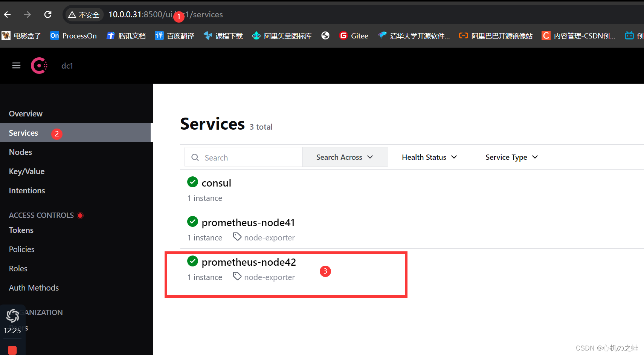This screenshot has width=644, height=355.
Task: Click '1 instance' under consul
Action: [x=205, y=198]
